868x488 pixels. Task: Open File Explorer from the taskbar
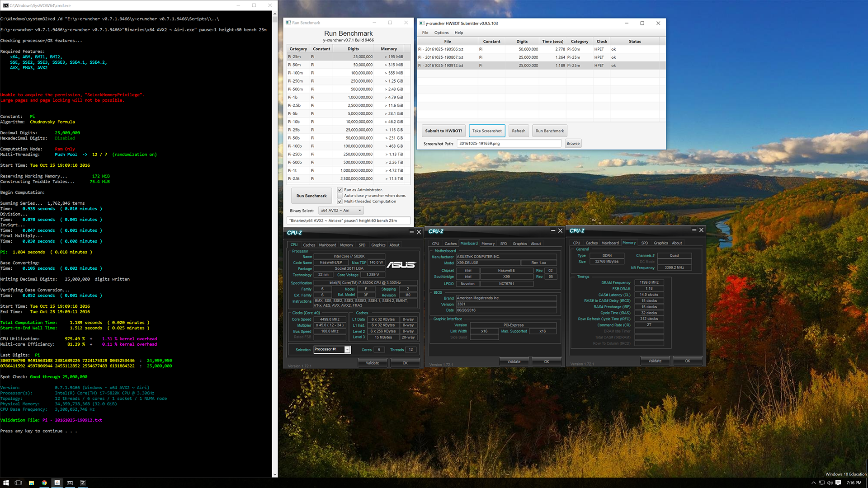[31, 483]
